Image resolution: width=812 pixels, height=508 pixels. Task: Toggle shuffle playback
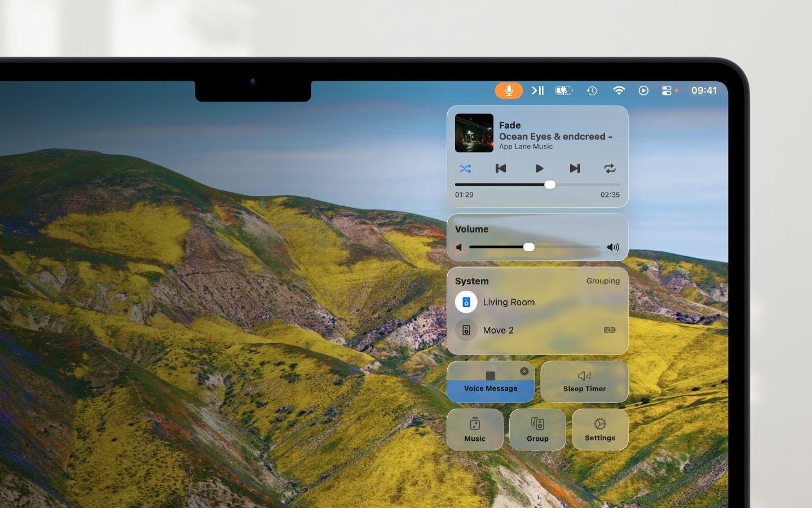[x=465, y=168]
